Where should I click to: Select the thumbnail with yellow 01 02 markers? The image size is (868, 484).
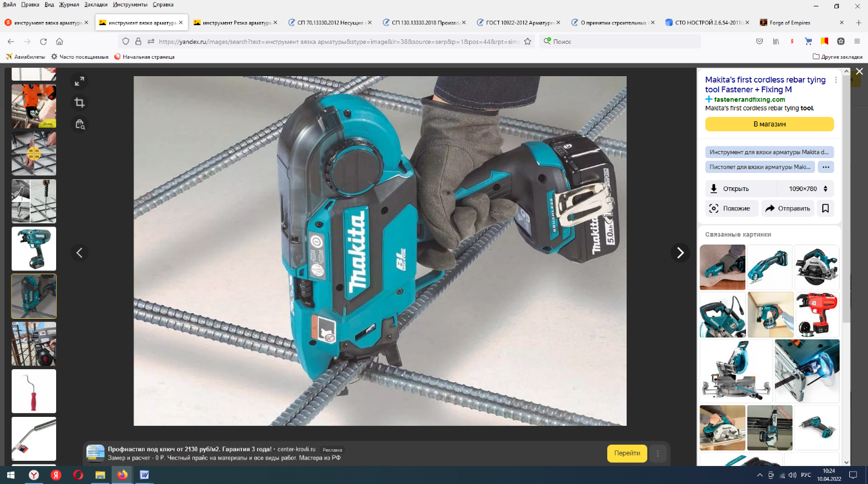click(x=34, y=154)
